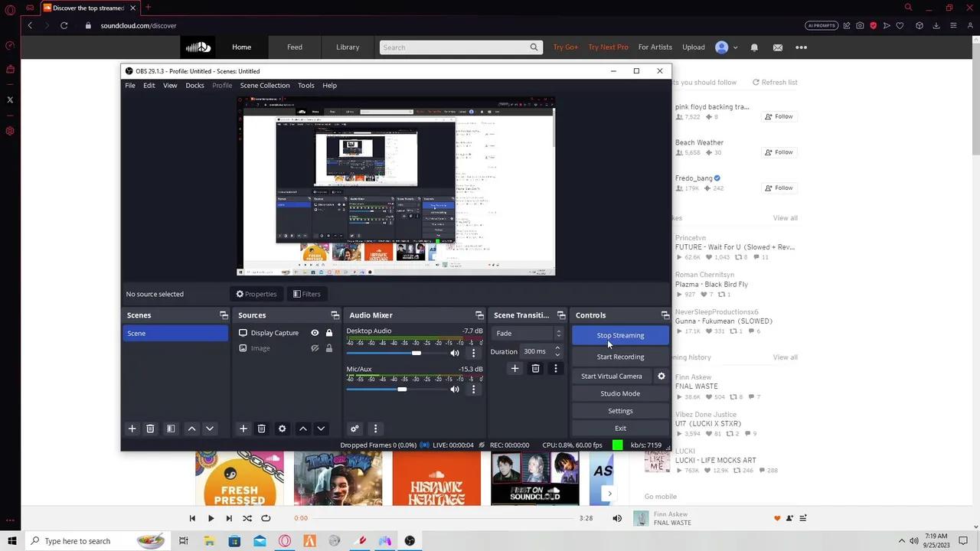Open Mic/Aux three-dot options
Screen dimensions: 980x551
click(473, 390)
